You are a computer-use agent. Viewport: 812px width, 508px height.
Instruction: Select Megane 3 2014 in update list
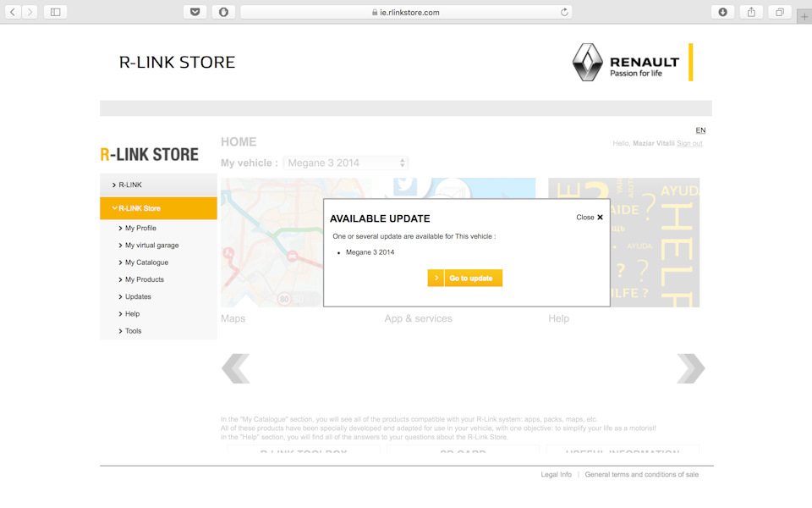[x=370, y=252]
